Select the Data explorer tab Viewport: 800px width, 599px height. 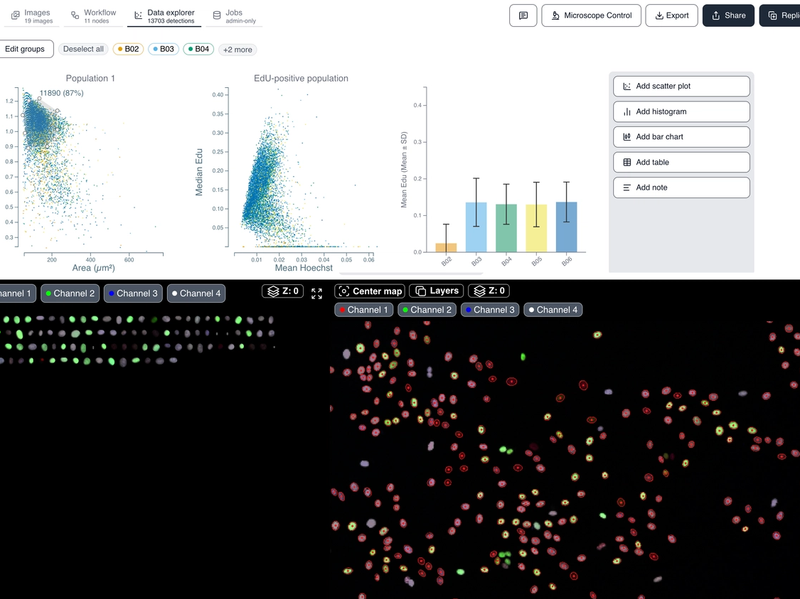pos(164,16)
